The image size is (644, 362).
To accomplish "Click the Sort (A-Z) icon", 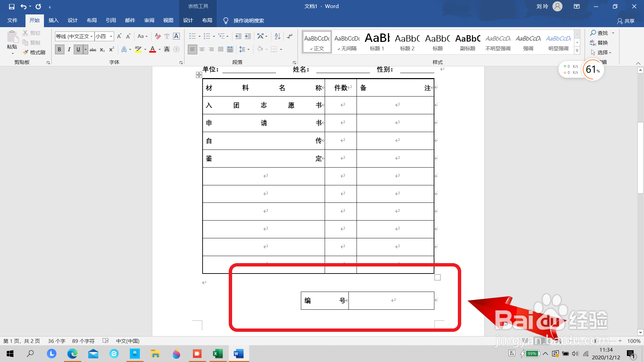I will (x=277, y=36).
